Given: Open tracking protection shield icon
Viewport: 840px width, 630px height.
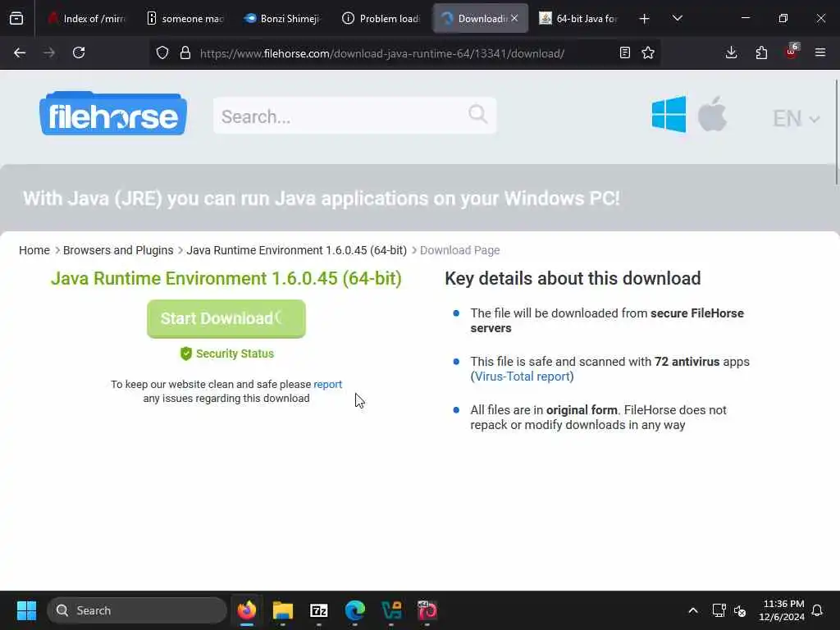Looking at the screenshot, I should (x=162, y=53).
